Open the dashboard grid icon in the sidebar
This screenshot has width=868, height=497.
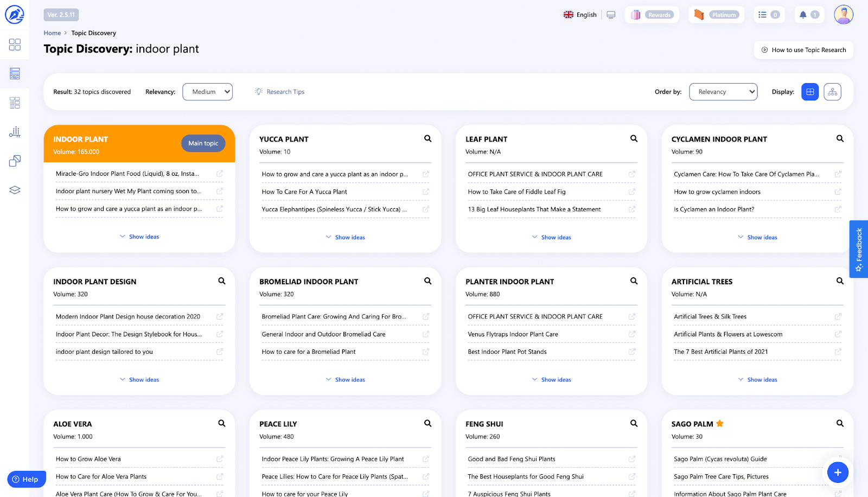pos(15,45)
